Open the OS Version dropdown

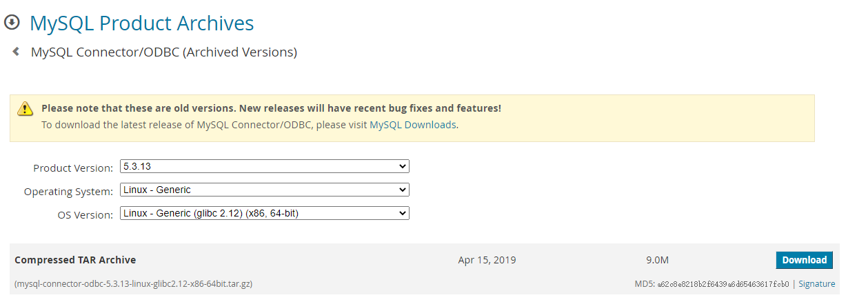point(264,213)
